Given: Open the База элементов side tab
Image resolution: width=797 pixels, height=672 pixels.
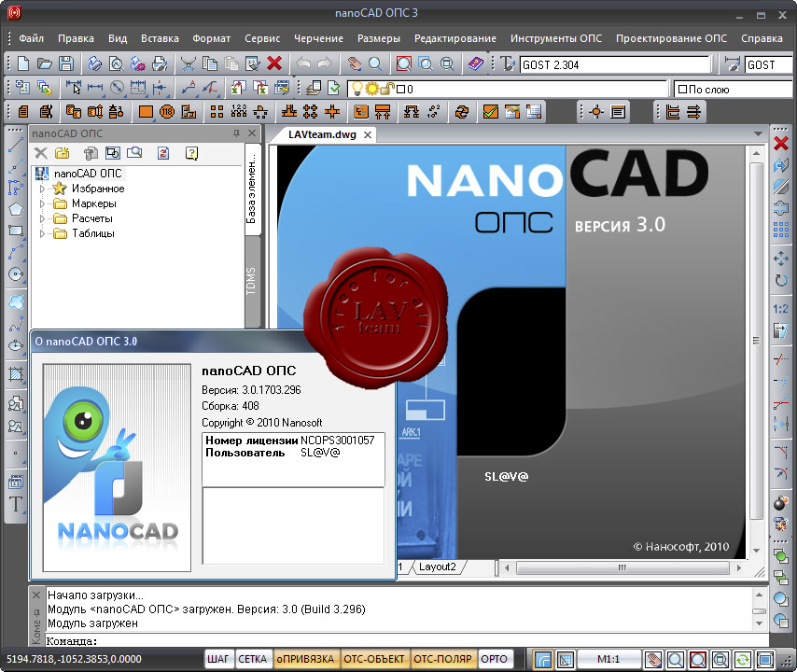Looking at the screenshot, I should tap(252, 189).
